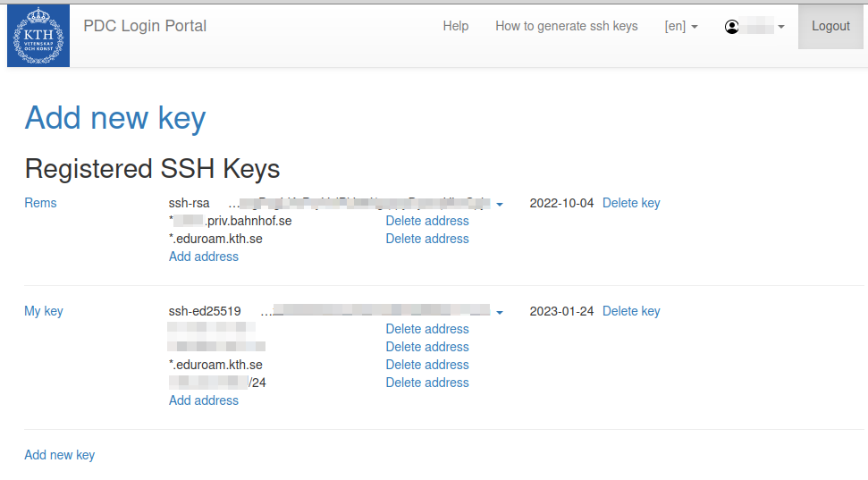Expand the ssh-rsa key details arrow
This screenshot has width=868, height=480.
coord(500,205)
